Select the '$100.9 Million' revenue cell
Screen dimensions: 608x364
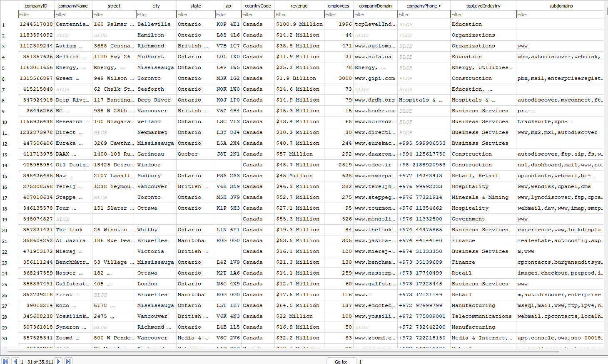tap(299, 25)
